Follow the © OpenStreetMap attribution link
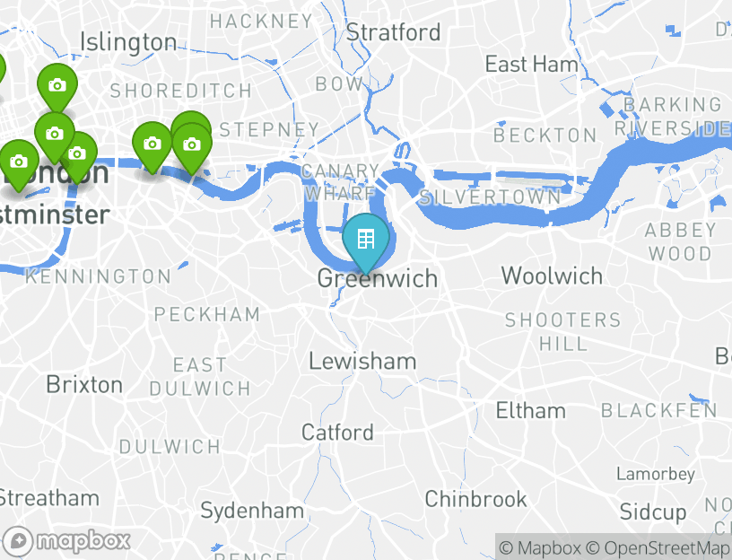This screenshot has width=732, height=560. 658,547
